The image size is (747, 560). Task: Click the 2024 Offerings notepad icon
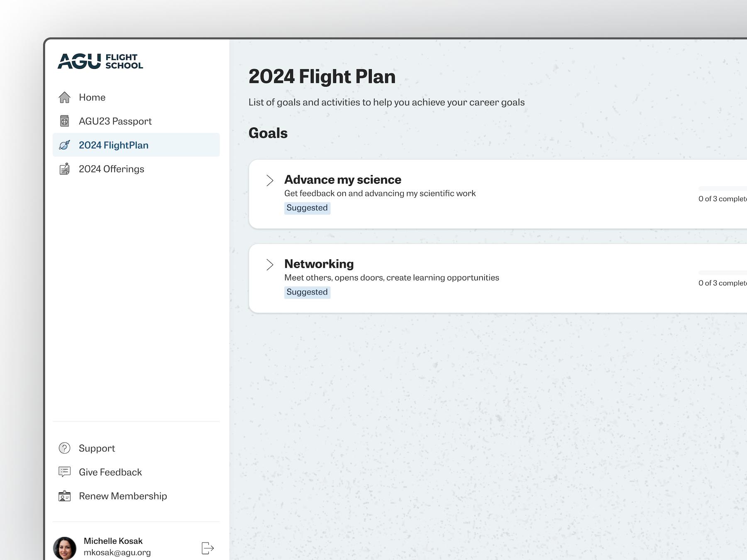click(x=65, y=169)
